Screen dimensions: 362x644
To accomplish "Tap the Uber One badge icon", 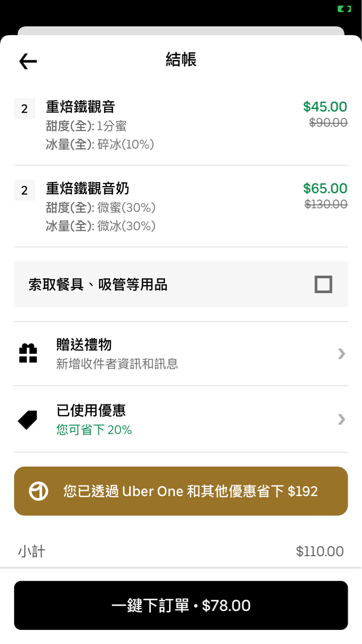I will pyautogui.click(x=39, y=491).
